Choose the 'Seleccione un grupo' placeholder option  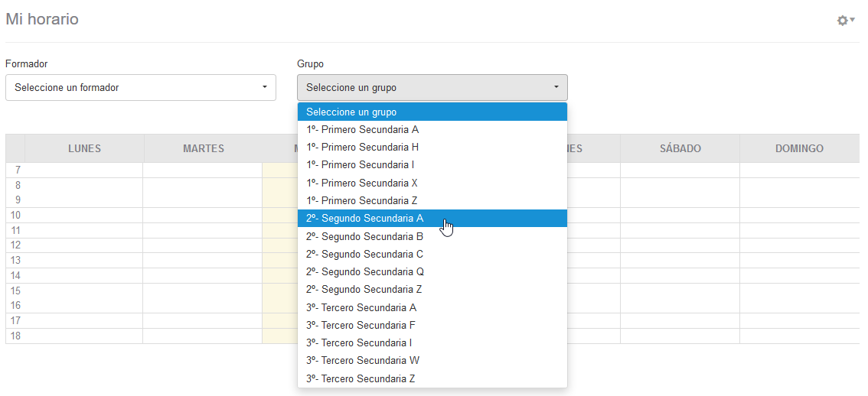pos(432,112)
